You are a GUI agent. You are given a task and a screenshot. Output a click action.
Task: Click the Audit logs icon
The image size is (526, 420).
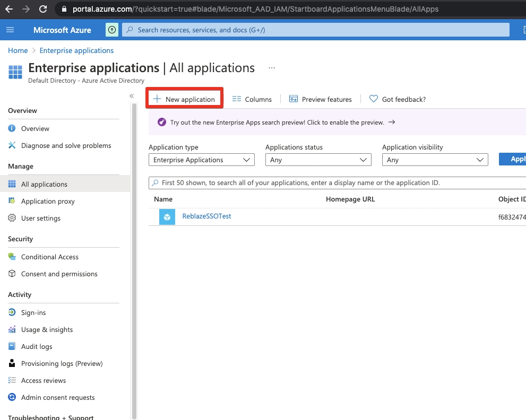12,346
